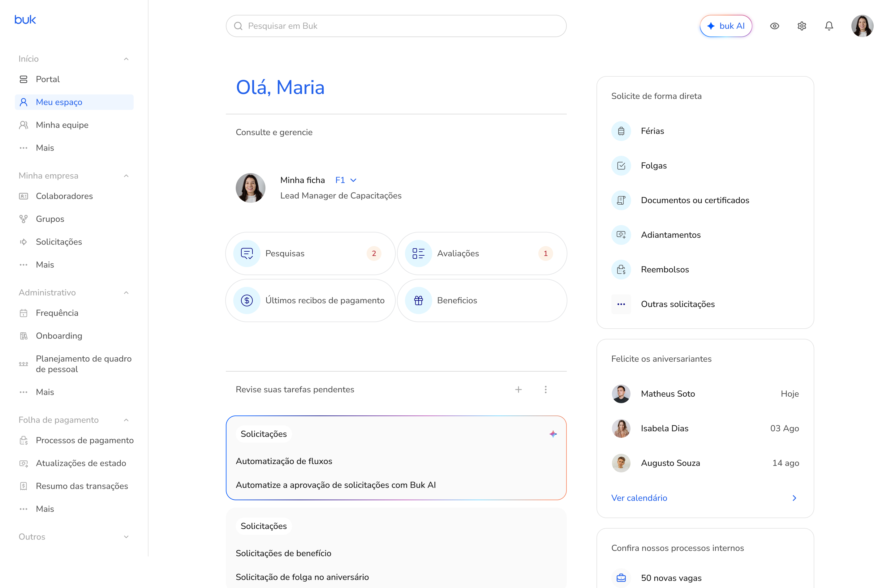The width and height of the screenshot is (891, 588).
Task: Open Processos de pagamento
Action: (x=74, y=440)
